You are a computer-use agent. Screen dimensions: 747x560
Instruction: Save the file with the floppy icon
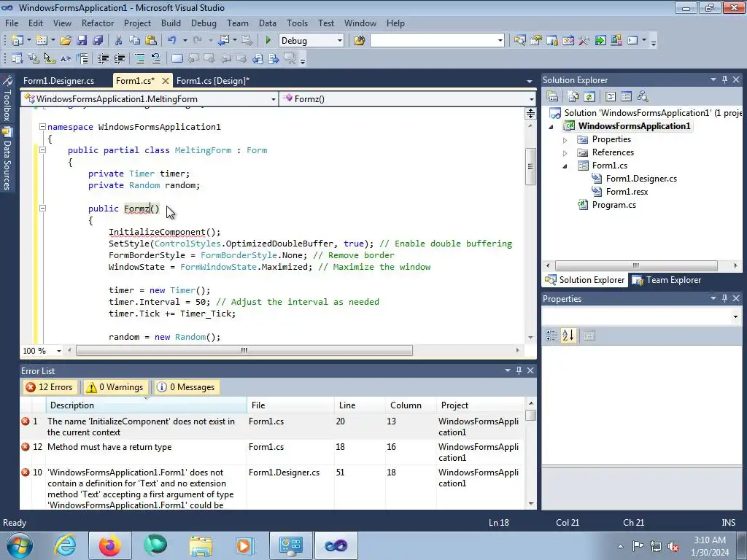click(x=82, y=41)
